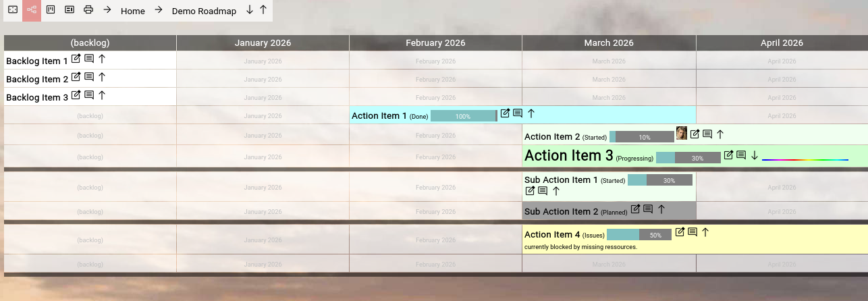
Task: Click the up arrow on Backlog Item 3
Action: point(102,95)
